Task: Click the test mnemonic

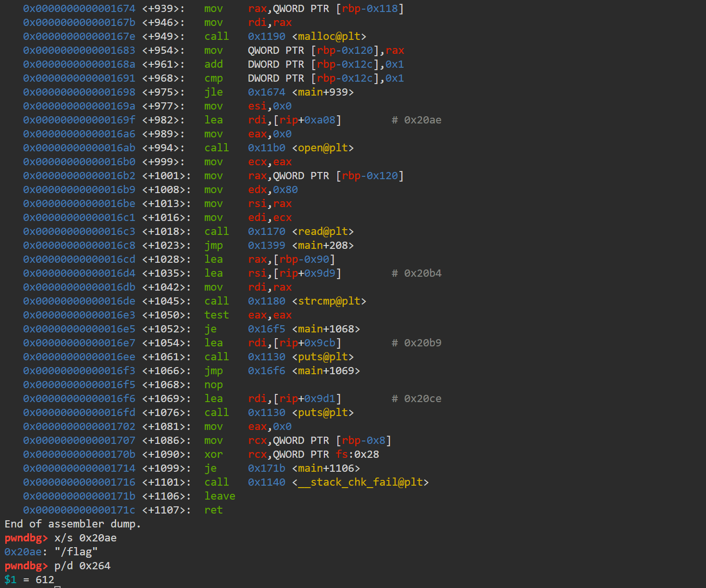Action: click(x=217, y=315)
